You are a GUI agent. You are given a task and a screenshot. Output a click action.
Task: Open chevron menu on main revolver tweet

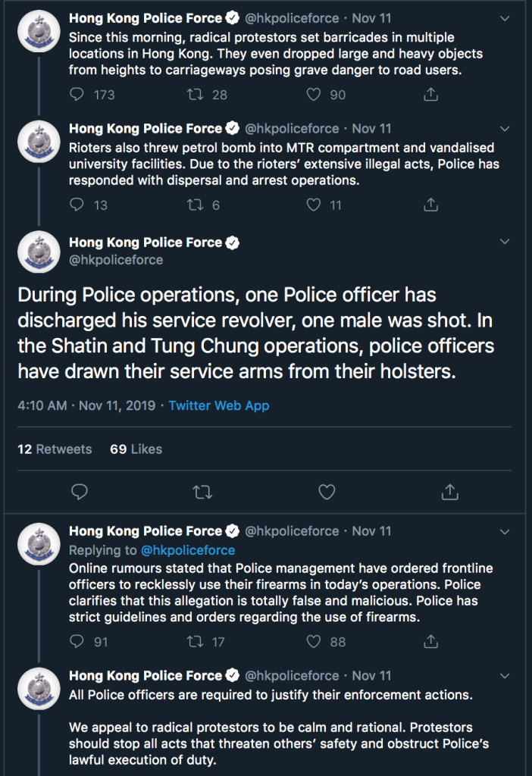[x=505, y=242]
